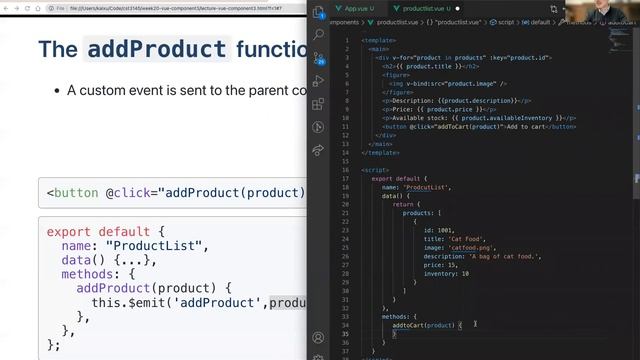Open the methods breadcrumb
This screenshot has width=640, height=360.
point(575,22)
